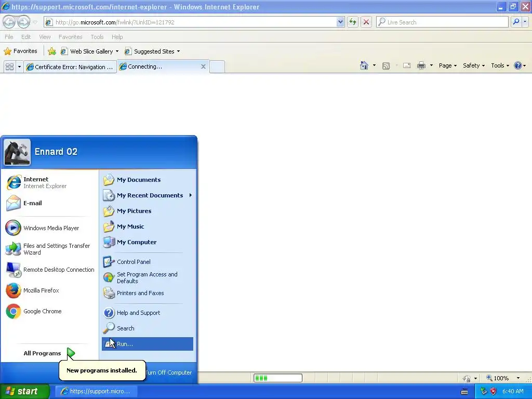The image size is (532, 399).
Task: Click the Print icon in command bar
Action: (421, 66)
